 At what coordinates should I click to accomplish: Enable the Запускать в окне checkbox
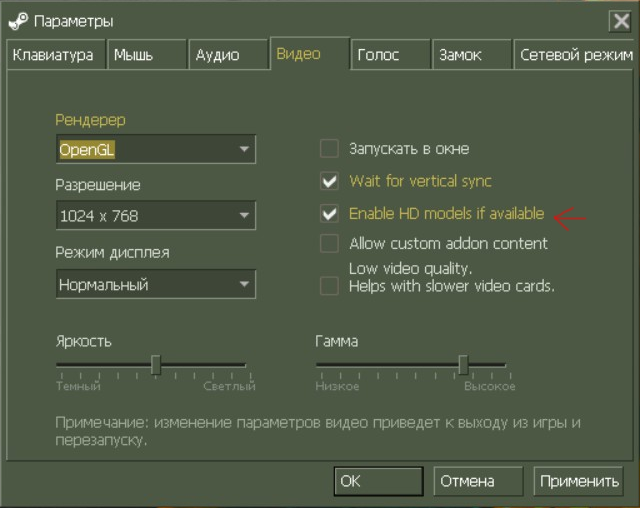pyautogui.click(x=329, y=149)
